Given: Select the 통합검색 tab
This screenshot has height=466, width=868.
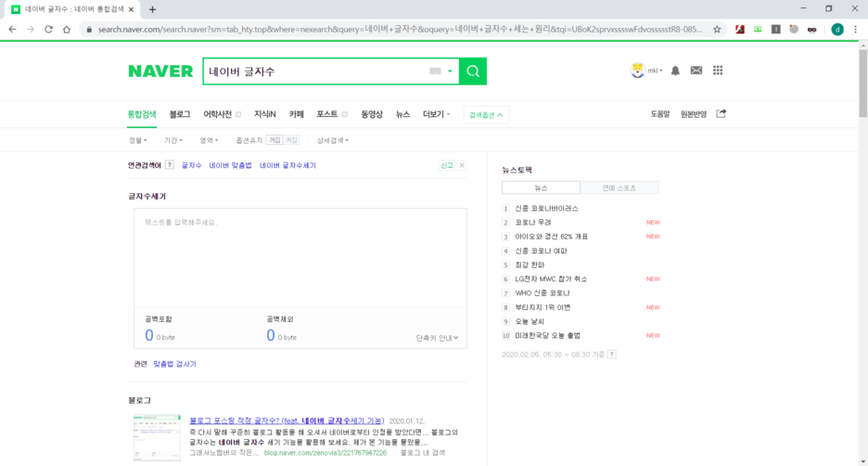Looking at the screenshot, I should (x=142, y=114).
